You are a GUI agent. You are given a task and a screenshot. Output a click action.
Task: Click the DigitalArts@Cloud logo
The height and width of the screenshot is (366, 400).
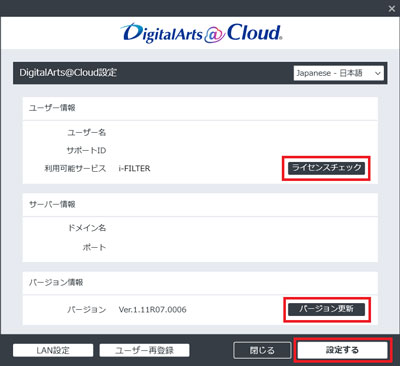tap(201, 33)
